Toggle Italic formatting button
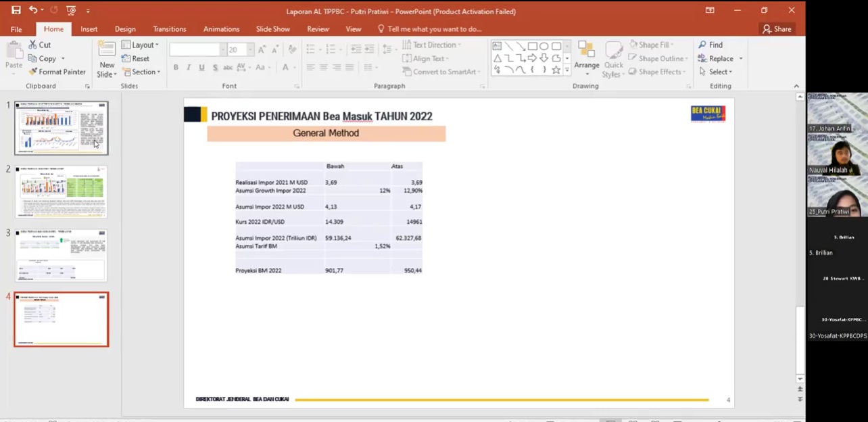This screenshot has height=422, width=868. [x=189, y=68]
